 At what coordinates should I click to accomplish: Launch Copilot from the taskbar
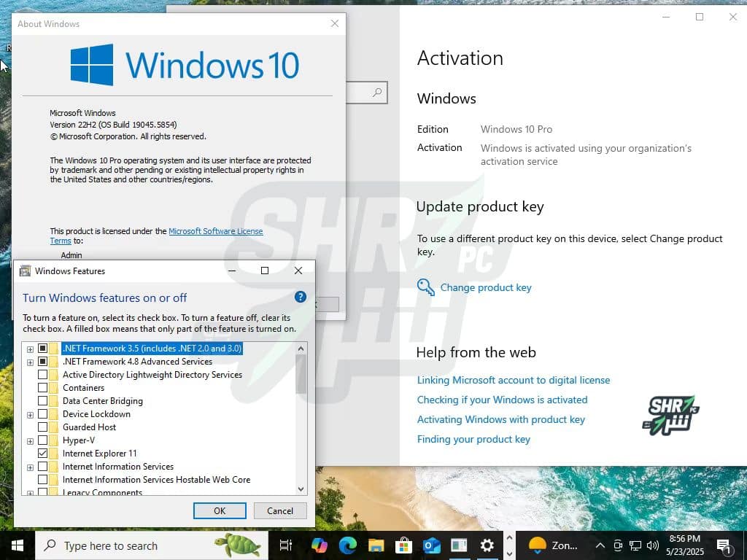(x=319, y=545)
